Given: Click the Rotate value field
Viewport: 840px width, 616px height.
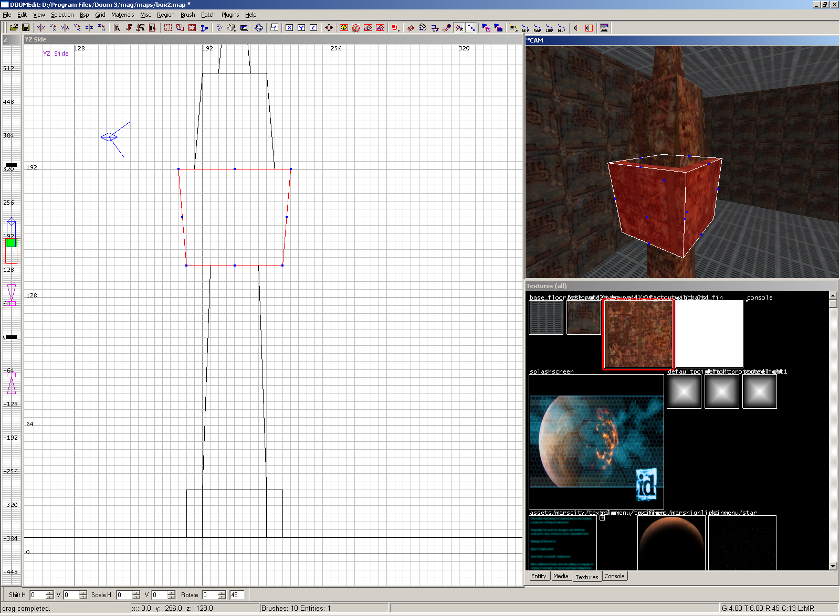Looking at the screenshot, I should [x=210, y=594].
